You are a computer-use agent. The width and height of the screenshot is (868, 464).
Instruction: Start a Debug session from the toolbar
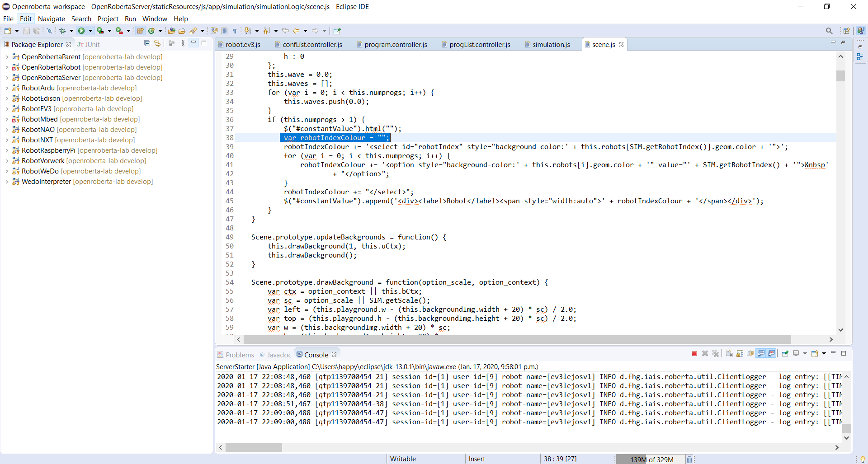click(63, 31)
